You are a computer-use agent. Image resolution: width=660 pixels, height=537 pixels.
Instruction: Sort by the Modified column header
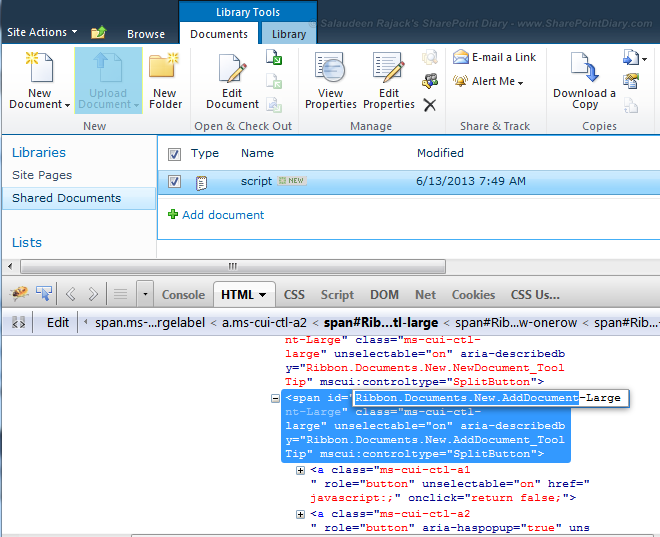point(440,153)
